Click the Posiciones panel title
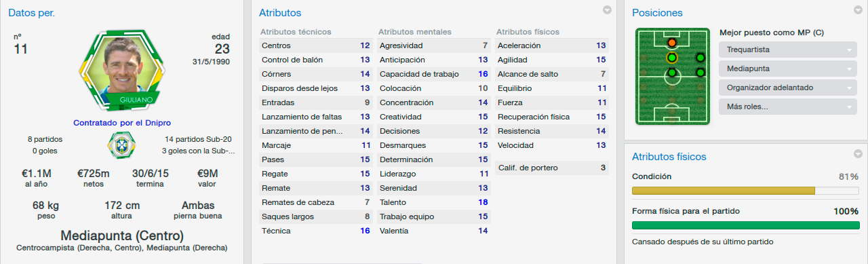This screenshot has width=868, height=264. (657, 13)
